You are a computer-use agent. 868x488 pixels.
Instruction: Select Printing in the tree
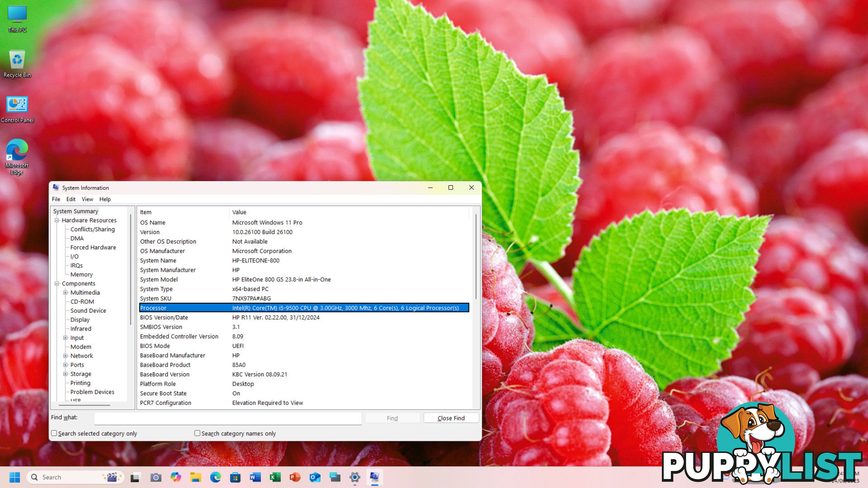tap(80, 383)
